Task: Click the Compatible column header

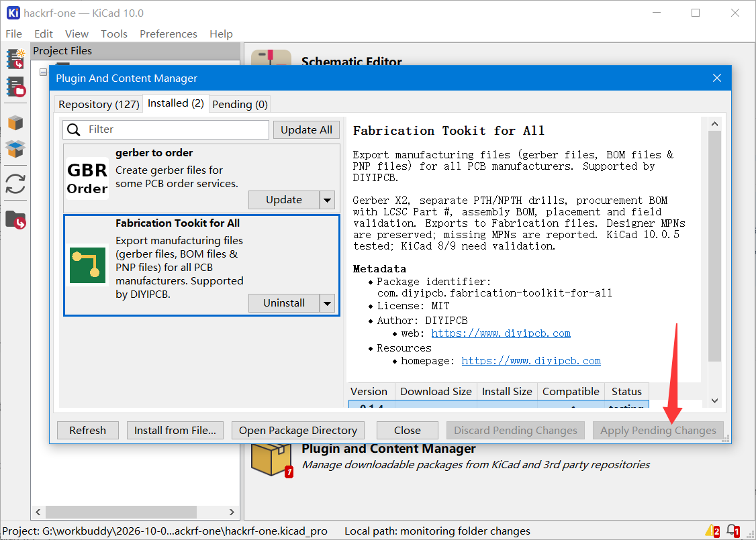Action: [571, 392]
